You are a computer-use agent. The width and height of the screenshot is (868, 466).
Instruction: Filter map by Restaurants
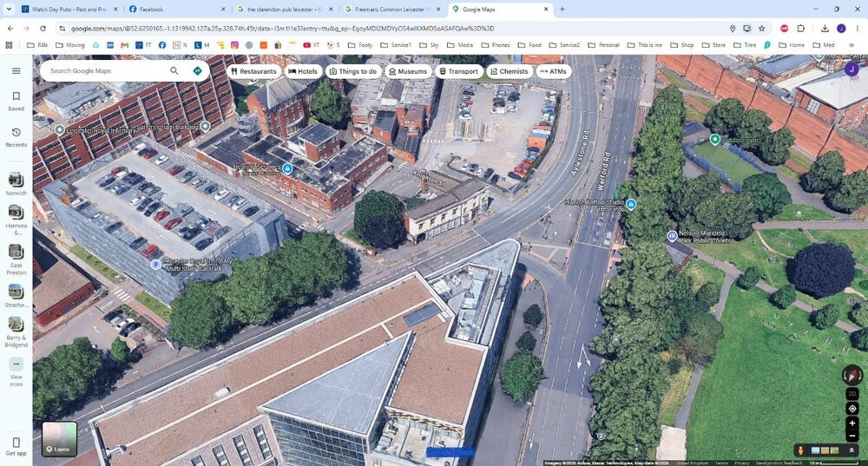(253, 71)
